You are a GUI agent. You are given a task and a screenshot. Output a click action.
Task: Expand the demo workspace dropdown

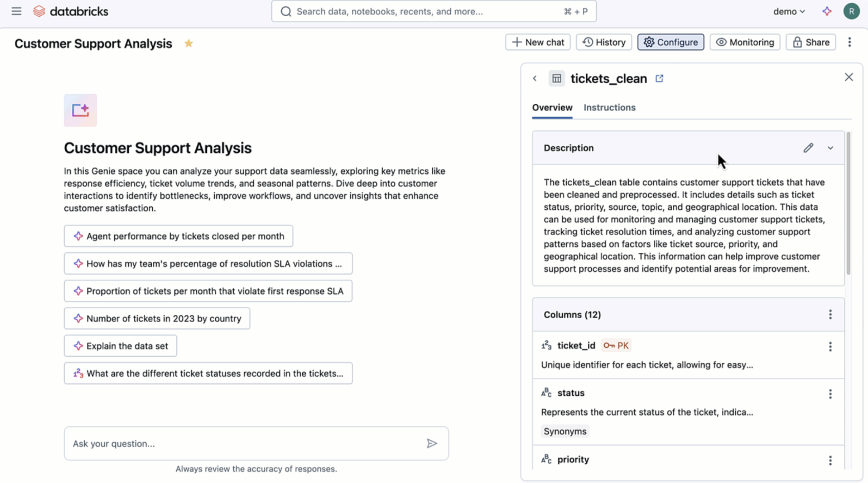[x=789, y=11]
